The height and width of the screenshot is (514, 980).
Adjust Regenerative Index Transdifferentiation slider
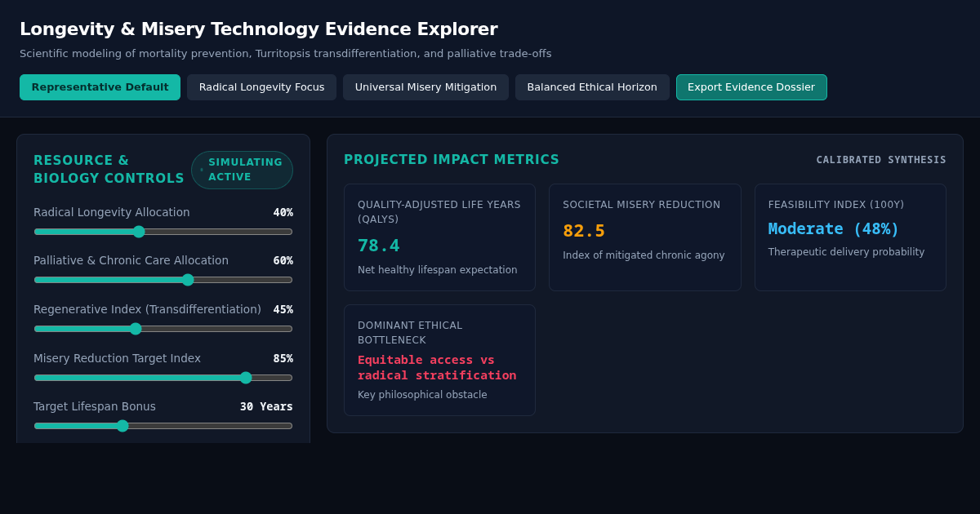[163, 329]
